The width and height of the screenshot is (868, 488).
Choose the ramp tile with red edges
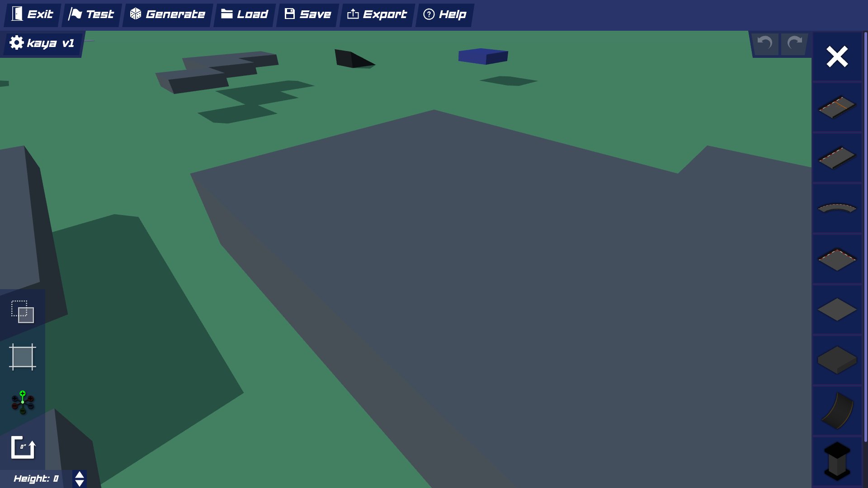click(836, 259)
